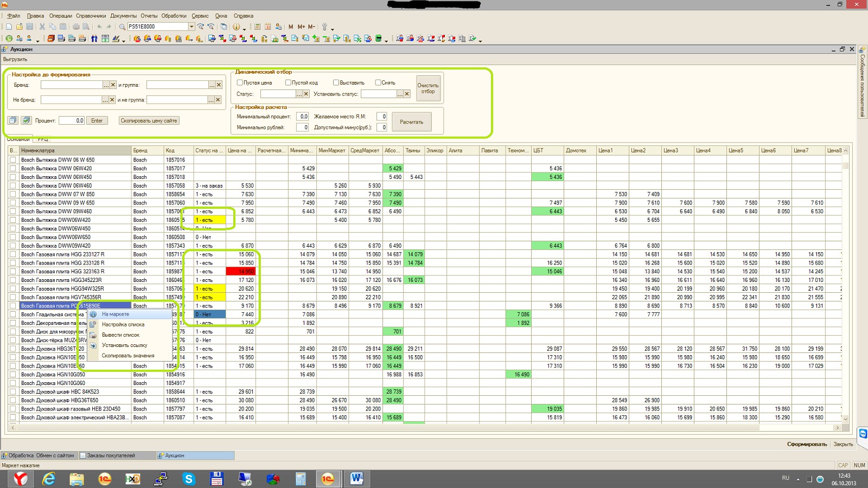
Task: Click the M memory toolbar button
Action: pyautogui.click(x=291, y=27)
